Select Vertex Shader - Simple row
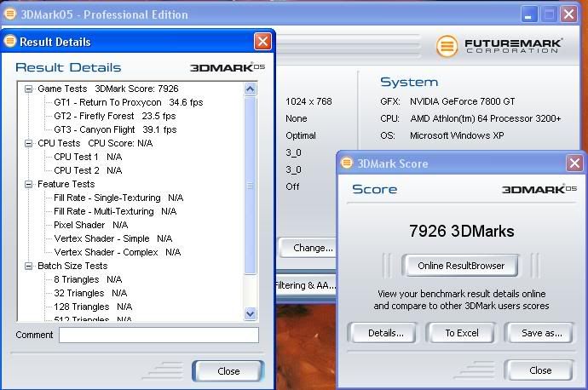 (112, 238)
